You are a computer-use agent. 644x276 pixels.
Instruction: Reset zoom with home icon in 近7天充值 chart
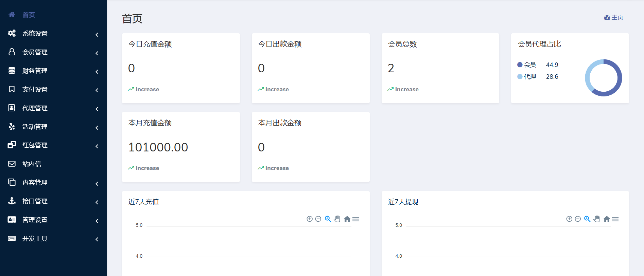click(347, 219)
